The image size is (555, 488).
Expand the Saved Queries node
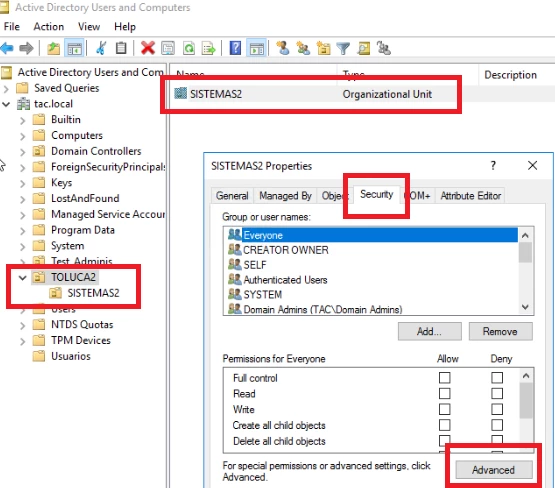[6, 88]
